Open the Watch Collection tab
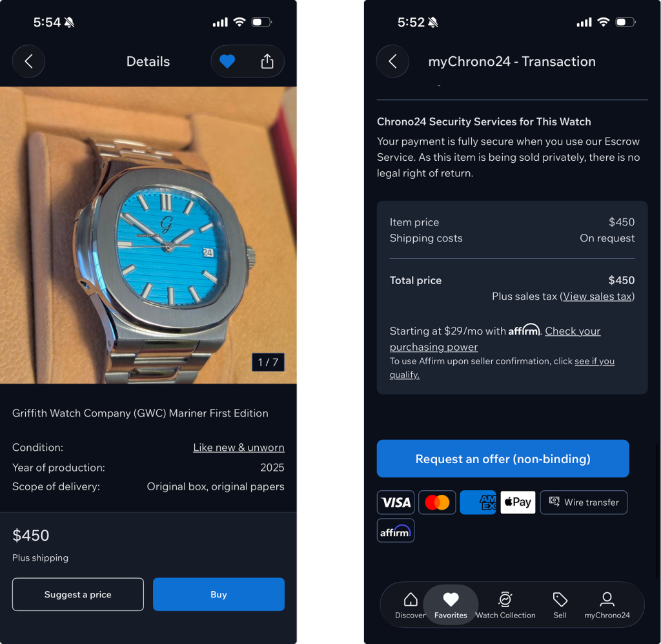 point(505,606)
